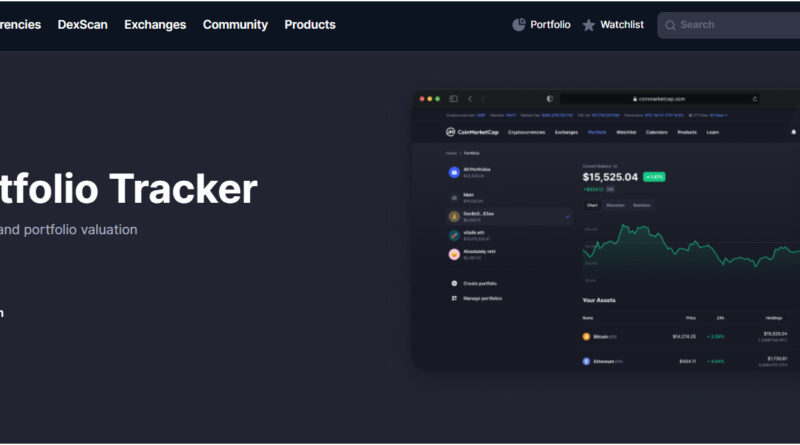Screen dimensions: 800x445
Task: Click the green portfolio balance chart
Action: click(690, 250)
